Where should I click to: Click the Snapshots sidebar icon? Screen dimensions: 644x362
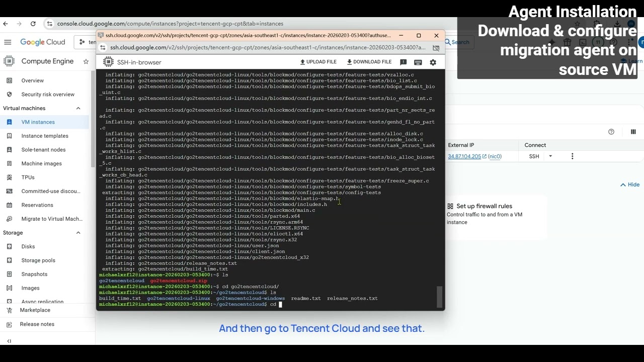click(x=9, y=274)
